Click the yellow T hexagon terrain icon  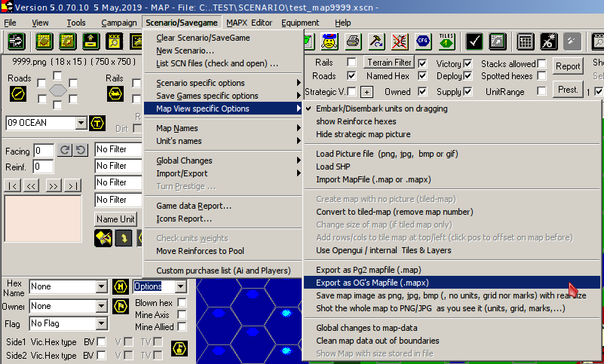tap(97, 124)
